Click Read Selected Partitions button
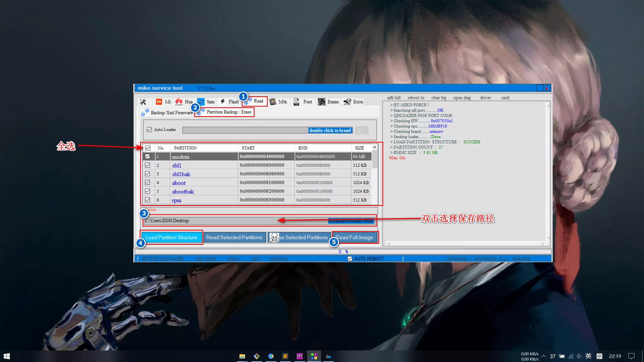The height and width of the screenshot is (362, 644). pos(234,237)
